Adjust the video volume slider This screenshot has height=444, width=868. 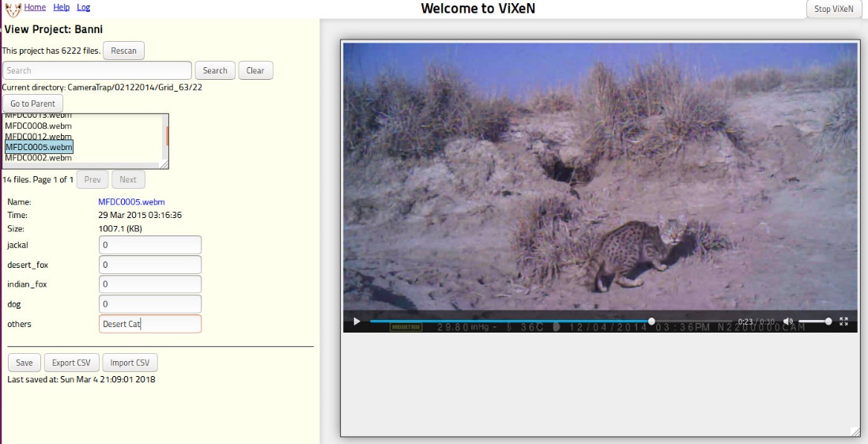[813, 322]
